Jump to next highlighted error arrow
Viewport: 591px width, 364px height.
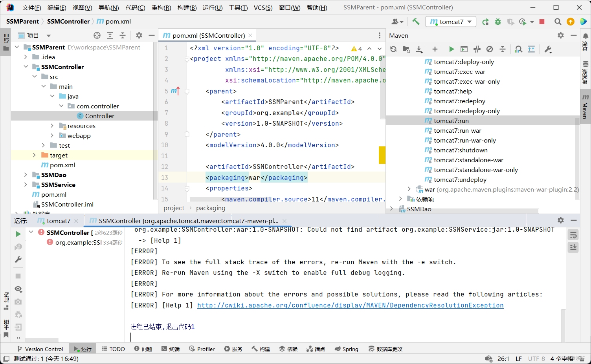coord(379,49)
